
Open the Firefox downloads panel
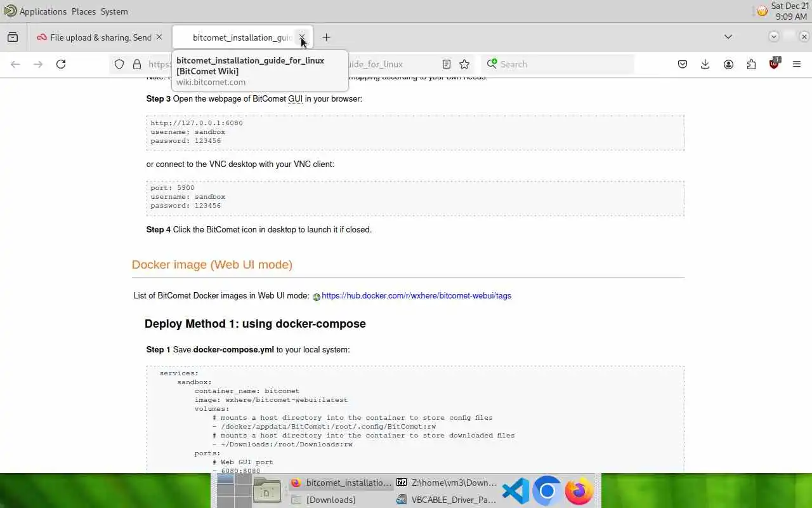[x=705, y=64]
